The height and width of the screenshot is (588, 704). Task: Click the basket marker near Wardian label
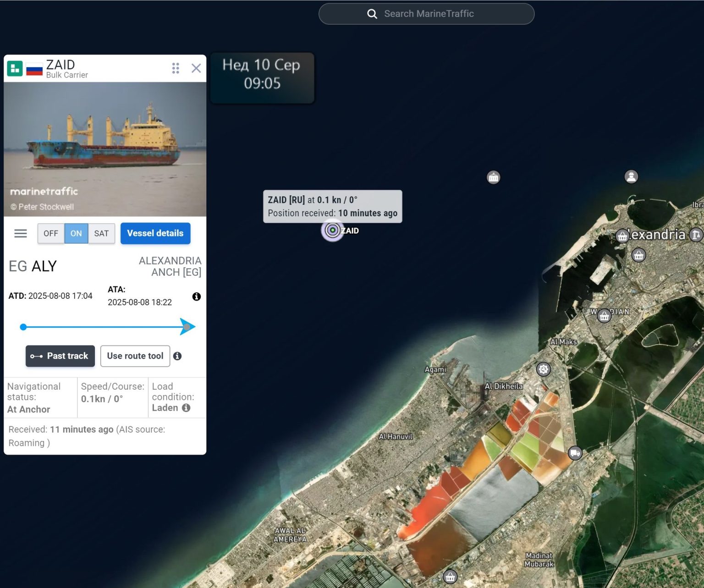pos(605,316)
